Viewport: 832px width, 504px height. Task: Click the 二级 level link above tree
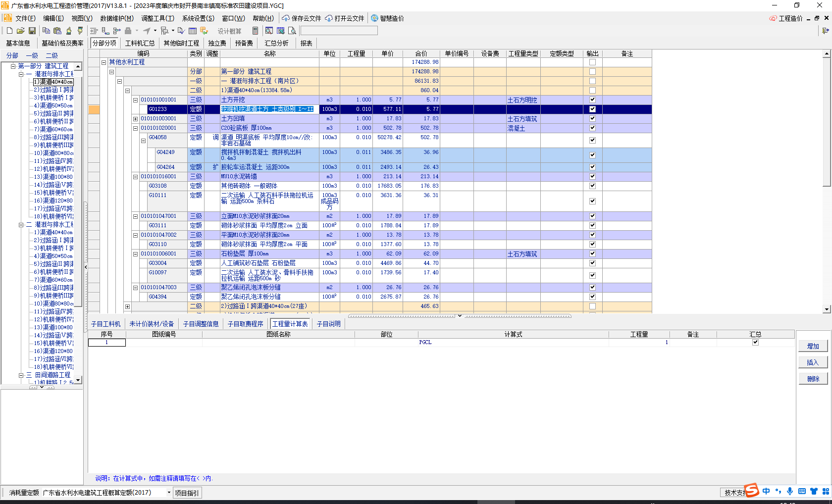[52, 55]
